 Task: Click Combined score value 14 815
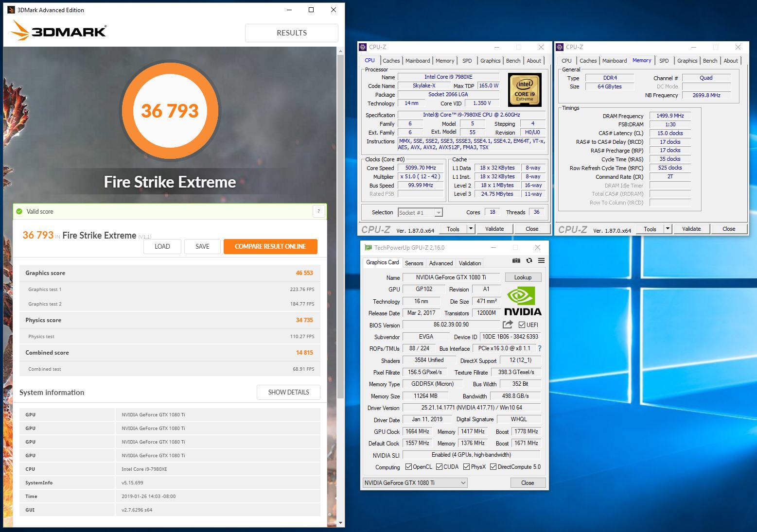[304, 353]
